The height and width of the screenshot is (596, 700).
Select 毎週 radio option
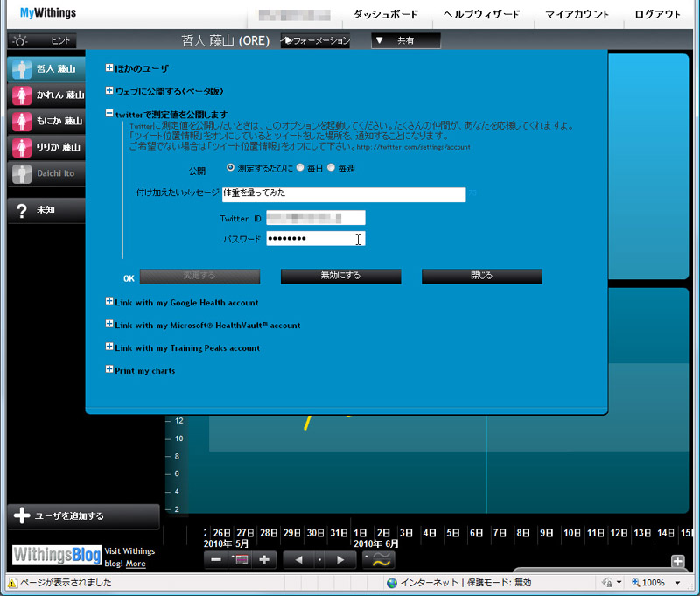331,167
